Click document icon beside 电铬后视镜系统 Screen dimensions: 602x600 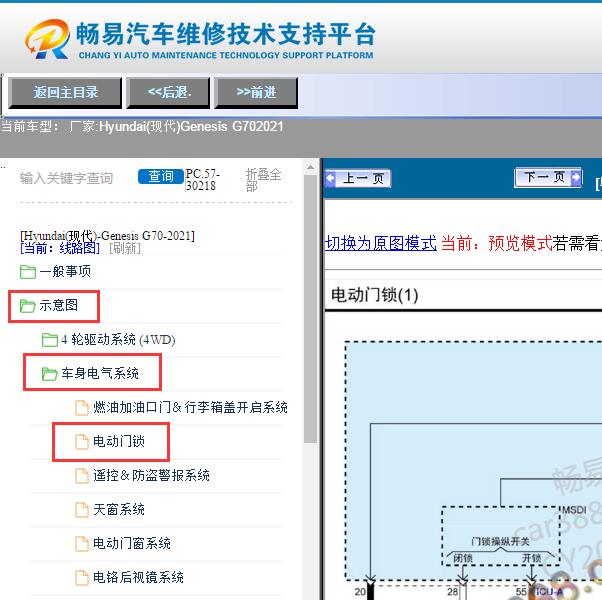point(81,577)
